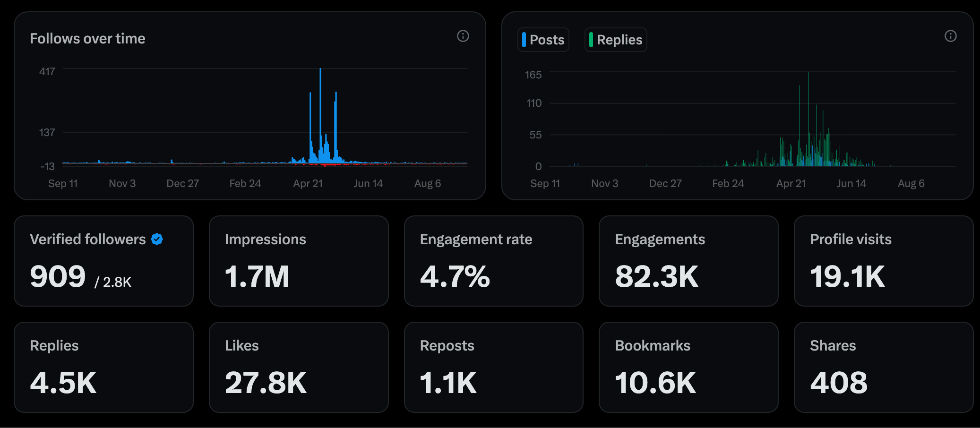
Task: Click the 4.7% engagement rate value
Action: click(455, 277)
